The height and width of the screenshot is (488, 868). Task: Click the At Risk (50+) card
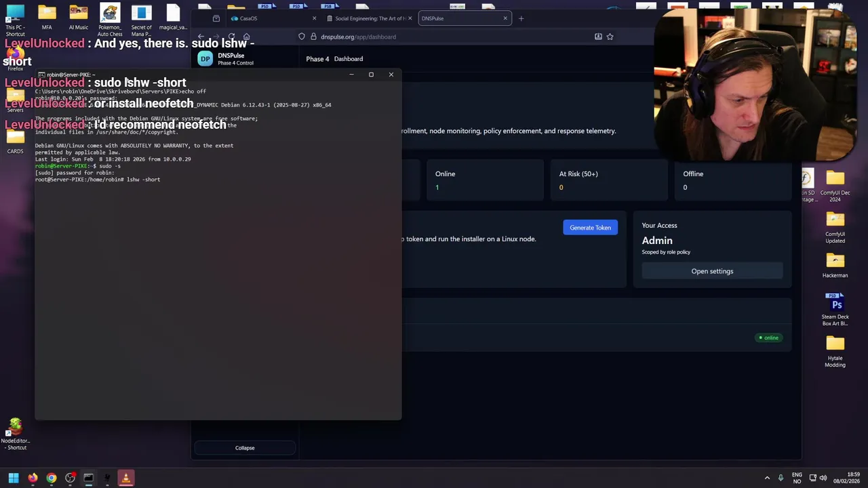tap(609, 180)
